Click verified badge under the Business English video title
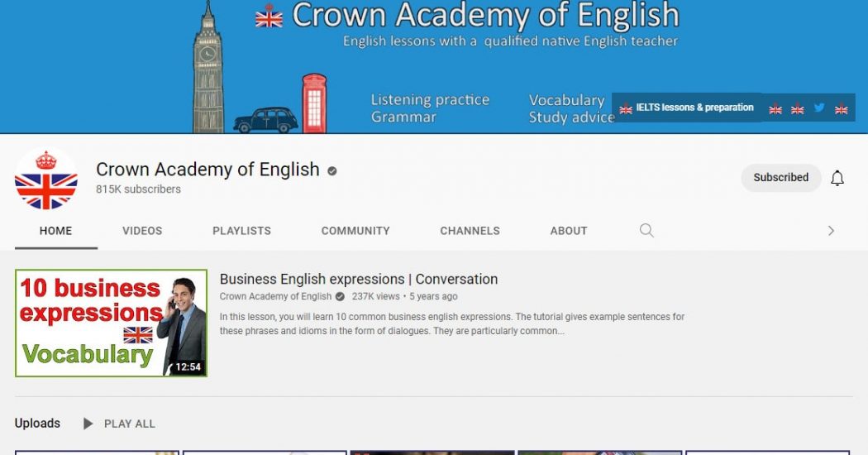 click(x=340, y=296)
